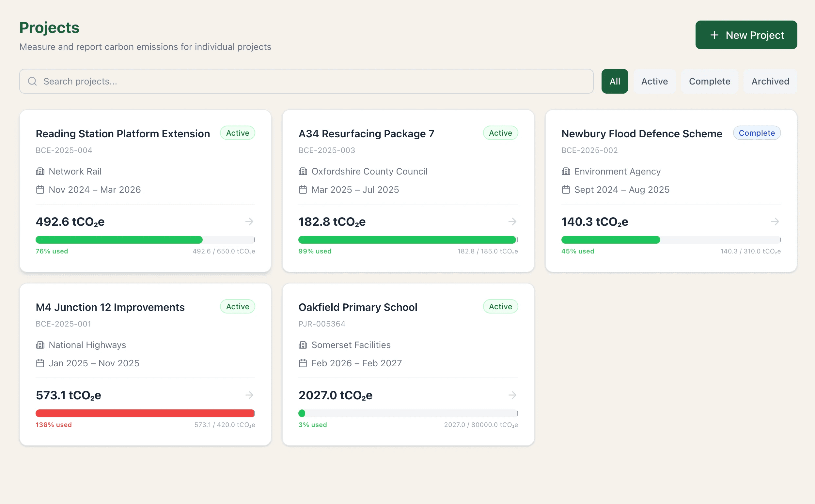Image resolution: width=815 pixels, height=504 pixels.
Task: Create a New Project
Action: 746,35
